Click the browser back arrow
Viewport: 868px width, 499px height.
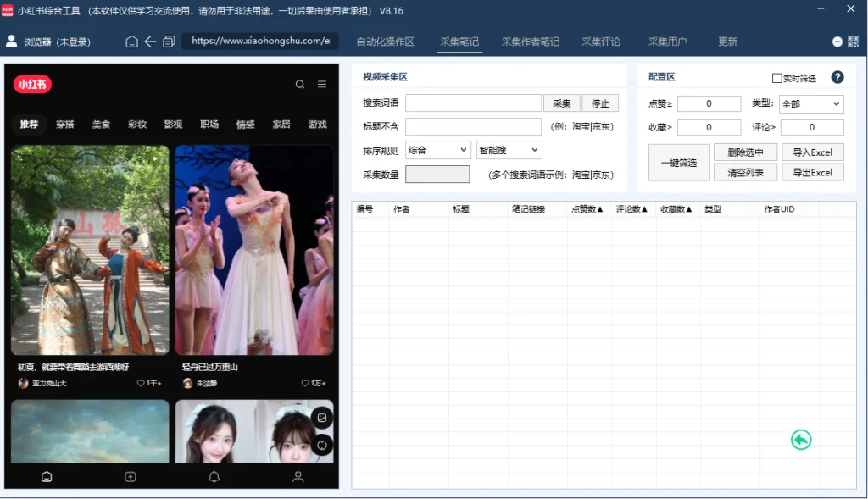pos(150,42)
